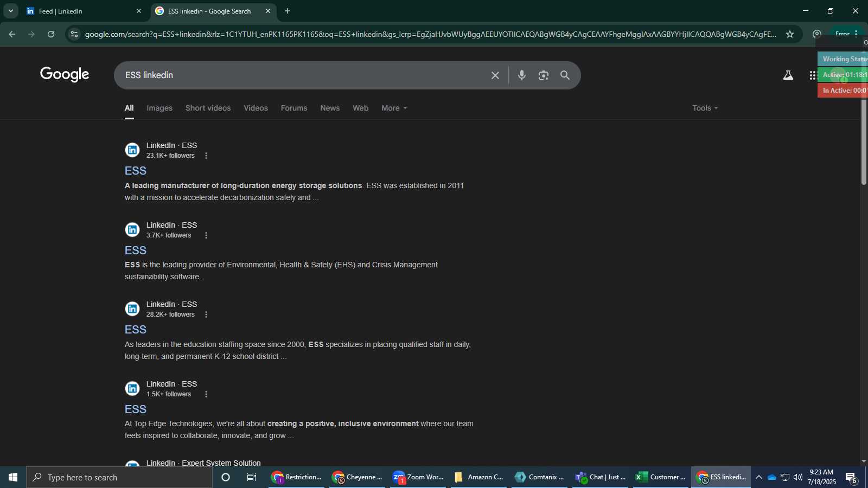Select the Forums search tab
The height and width of the screenshot is (488, 868).
tap(294, 108)
